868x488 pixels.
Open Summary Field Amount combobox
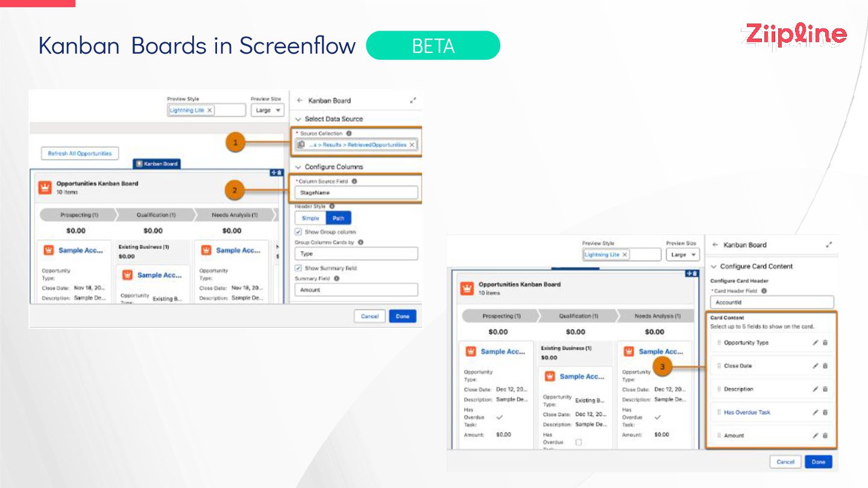(x=356, y=290)
